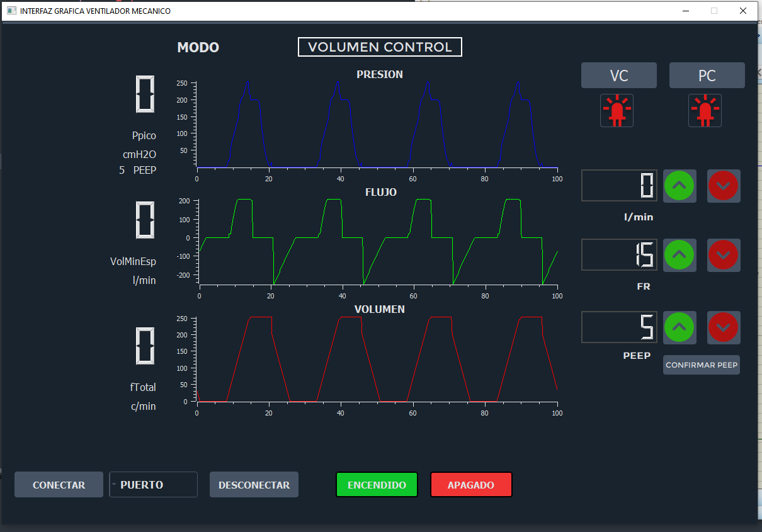Turn the ventilator off with APAGADO

471,484
